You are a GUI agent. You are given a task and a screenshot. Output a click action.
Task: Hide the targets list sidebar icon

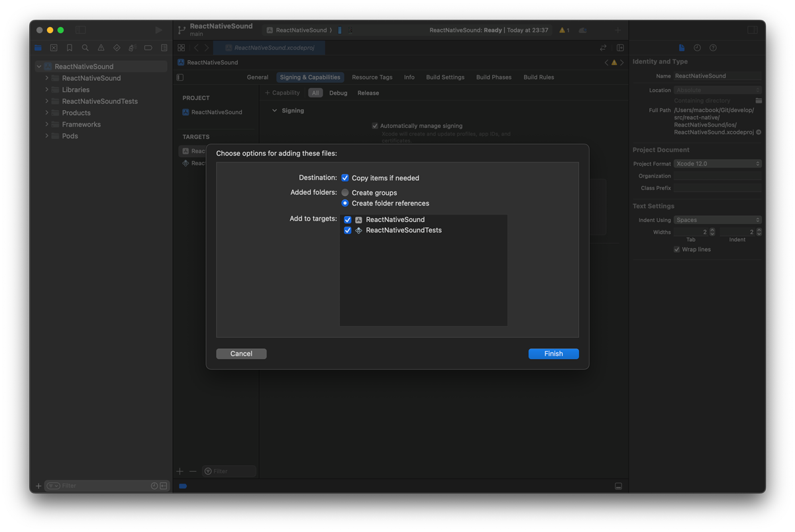180,78
